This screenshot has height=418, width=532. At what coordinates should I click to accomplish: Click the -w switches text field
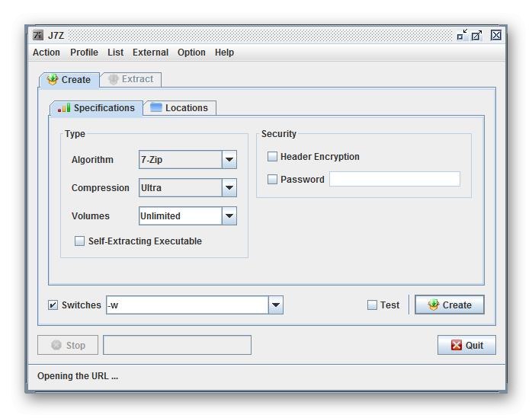coord(187,305)
